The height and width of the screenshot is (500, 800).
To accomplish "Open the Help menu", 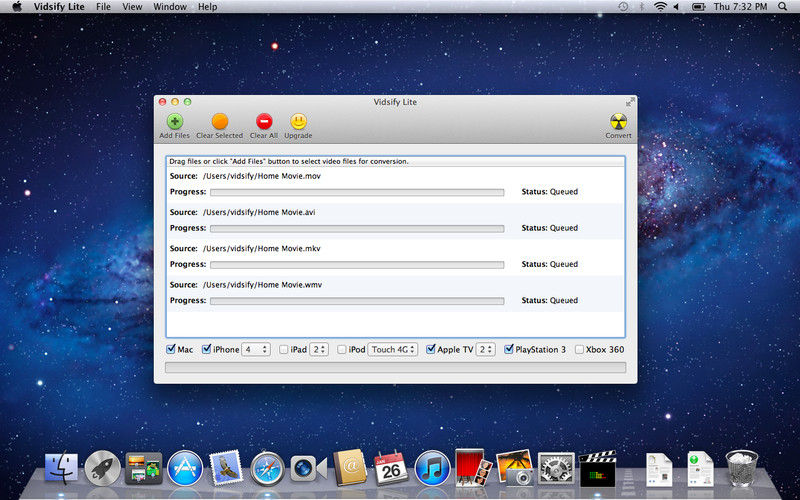I will click(x=207, y=7).
